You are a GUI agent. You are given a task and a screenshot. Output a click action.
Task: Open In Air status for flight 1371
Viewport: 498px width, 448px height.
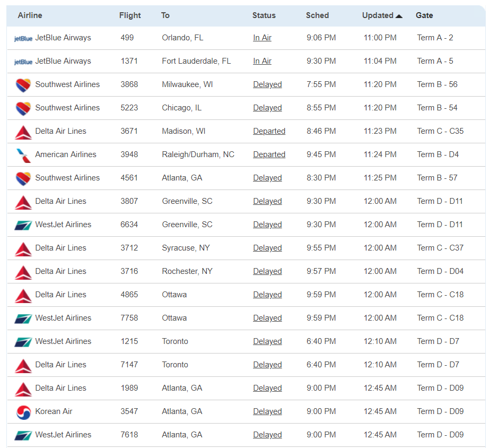(262, 62)
